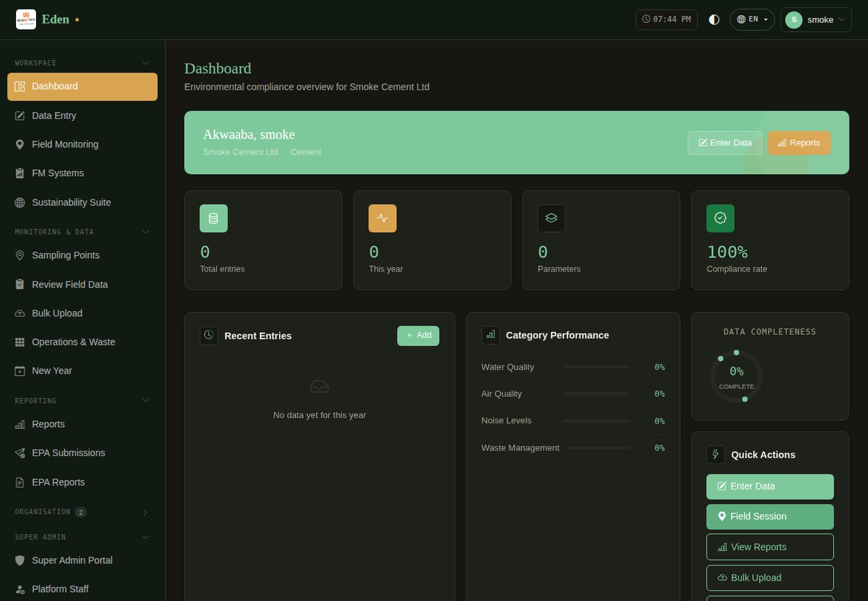Viewport: 868px width, 601px height.
Task: Open the EN language dropdown
Action: 752,19
